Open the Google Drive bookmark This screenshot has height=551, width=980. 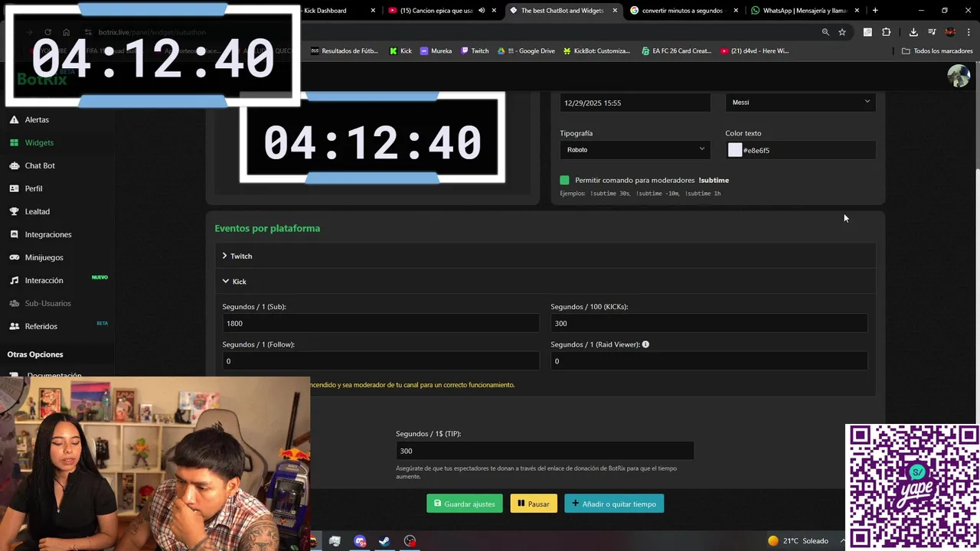click(526, 51)
